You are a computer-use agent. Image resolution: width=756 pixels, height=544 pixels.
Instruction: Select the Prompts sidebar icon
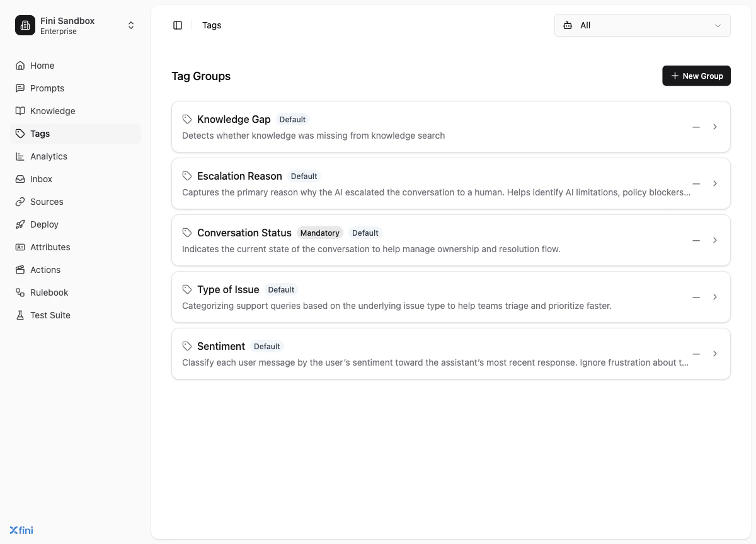20,88
